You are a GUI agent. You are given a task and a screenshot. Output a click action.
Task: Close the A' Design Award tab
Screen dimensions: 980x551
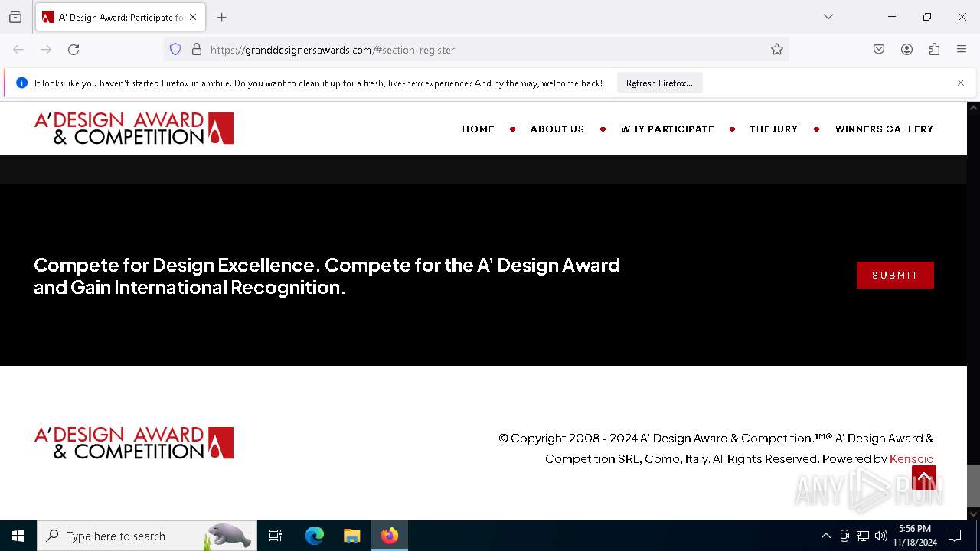tap(193, 17)
